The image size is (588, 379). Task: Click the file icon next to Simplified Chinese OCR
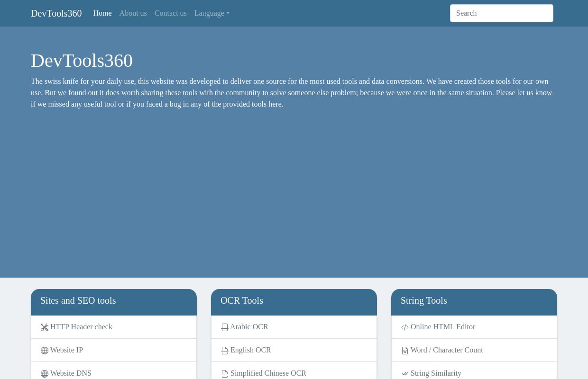click(x=225, y=374)
